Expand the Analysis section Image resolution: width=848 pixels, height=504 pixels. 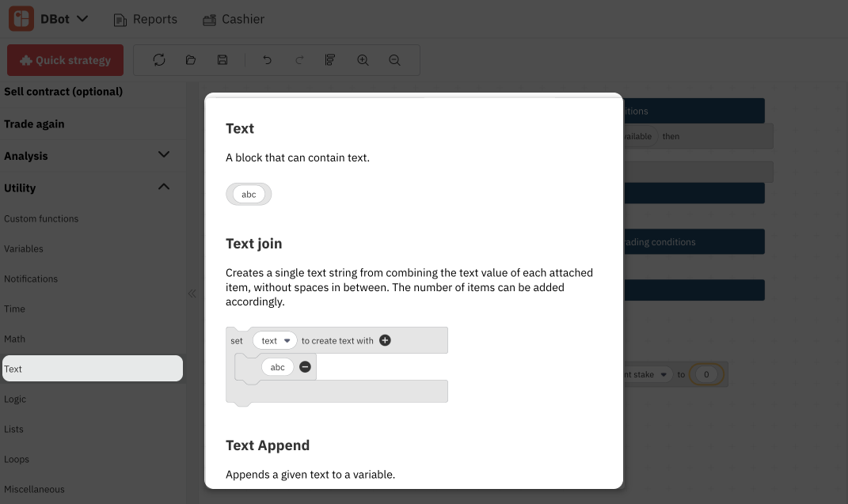coord(164,155)
